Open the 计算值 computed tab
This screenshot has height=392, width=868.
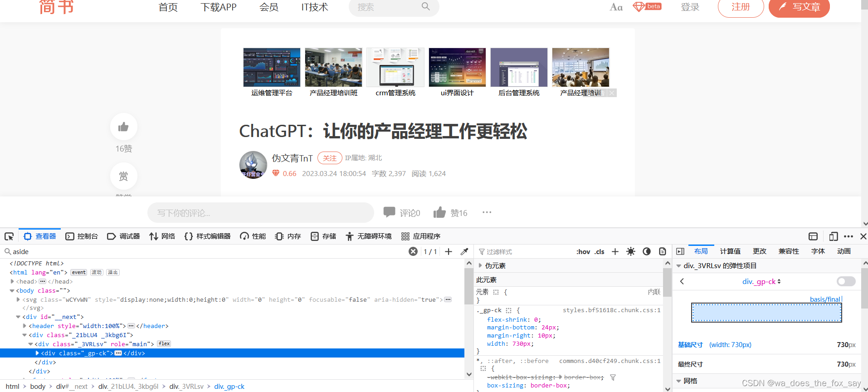[730, 251]
